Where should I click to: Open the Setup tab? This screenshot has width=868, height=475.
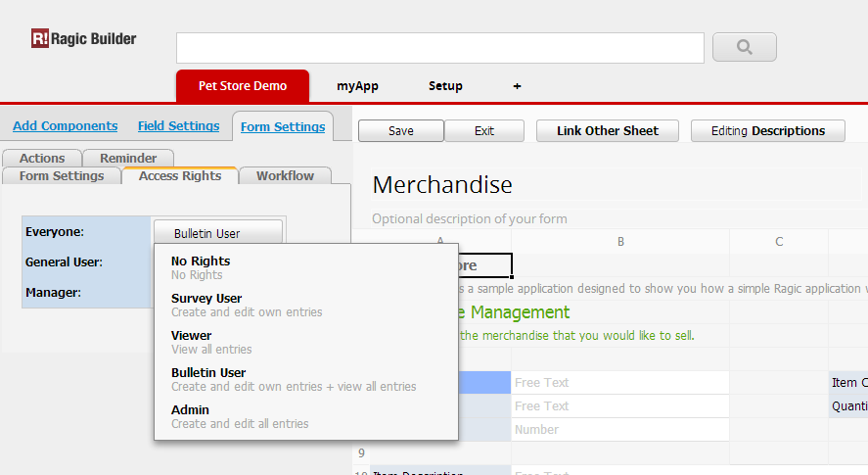click(445, 86)
